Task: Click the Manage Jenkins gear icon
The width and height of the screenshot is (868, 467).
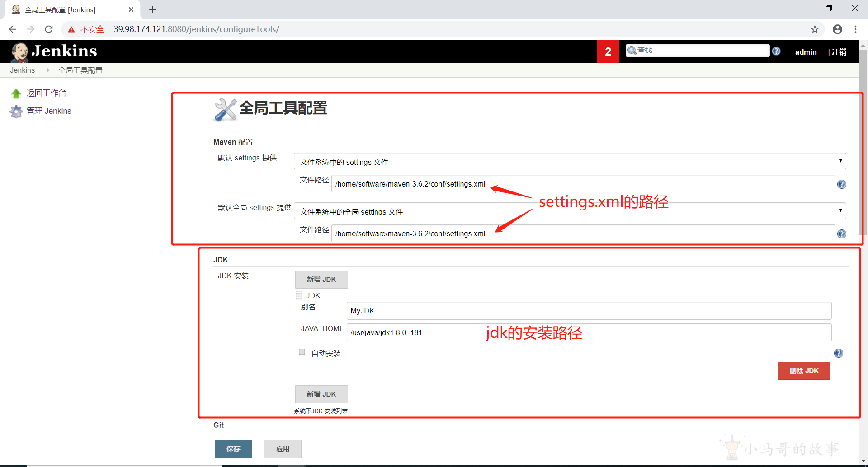Action: tap(16, 112)
